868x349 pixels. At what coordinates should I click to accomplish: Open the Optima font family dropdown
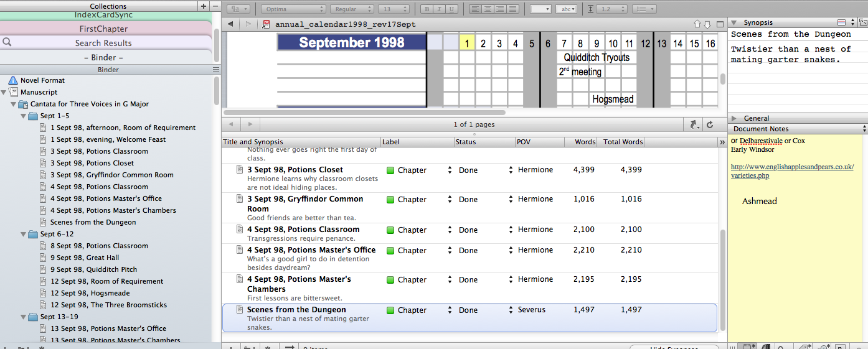coord(293,9)
